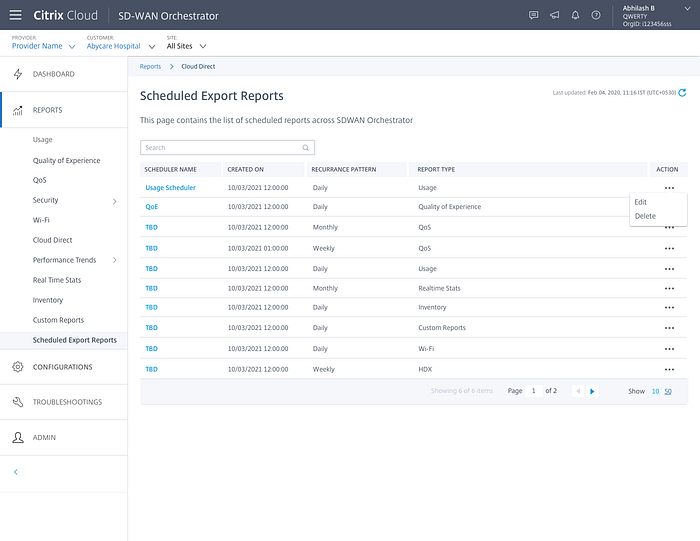Viewport: 700px width, 541px height.
Task: Focus the Search input field
Action: click(227, 148)
